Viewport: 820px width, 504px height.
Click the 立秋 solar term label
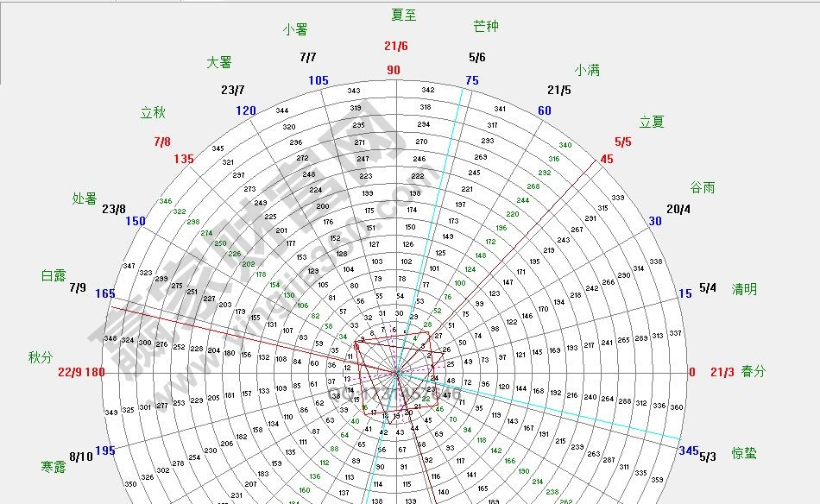[153, 113]
